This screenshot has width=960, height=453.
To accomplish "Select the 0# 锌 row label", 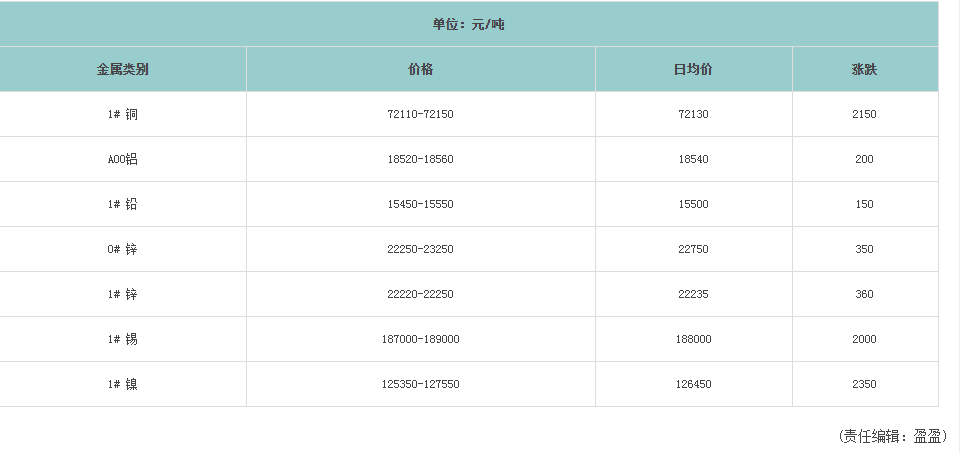I will [123, 250].
